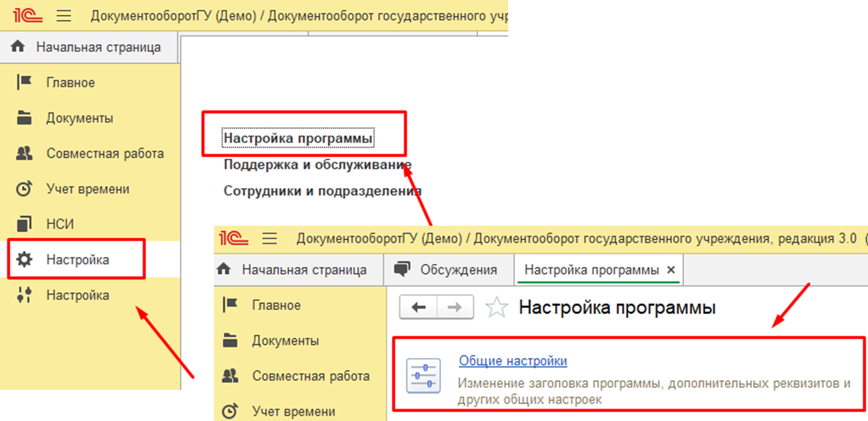This screenshot has width=868, height=421.
Task: Open the Документы section in the front window sidebar
Action: point(286,341)
